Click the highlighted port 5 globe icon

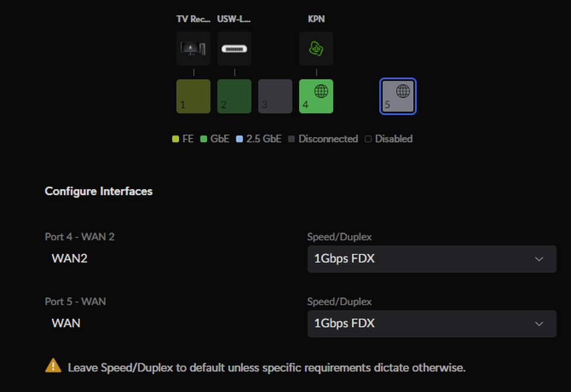point(398,96)
